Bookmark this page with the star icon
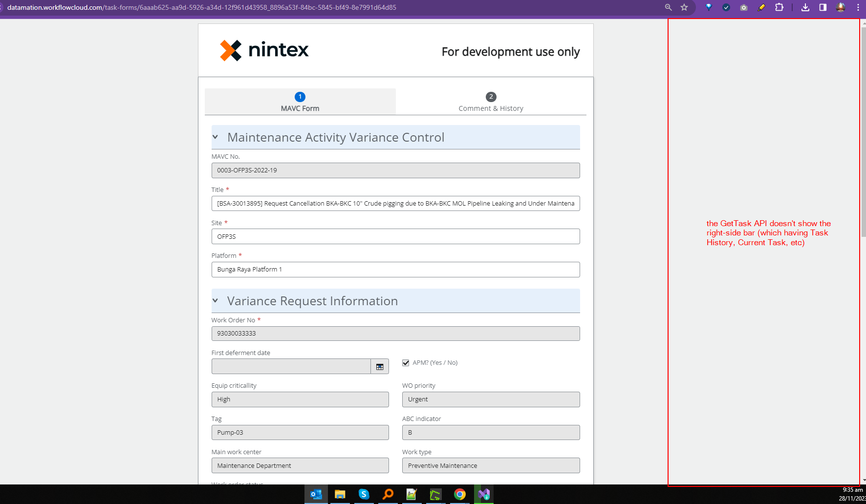The image size is (866, 504). coord(684,7)
